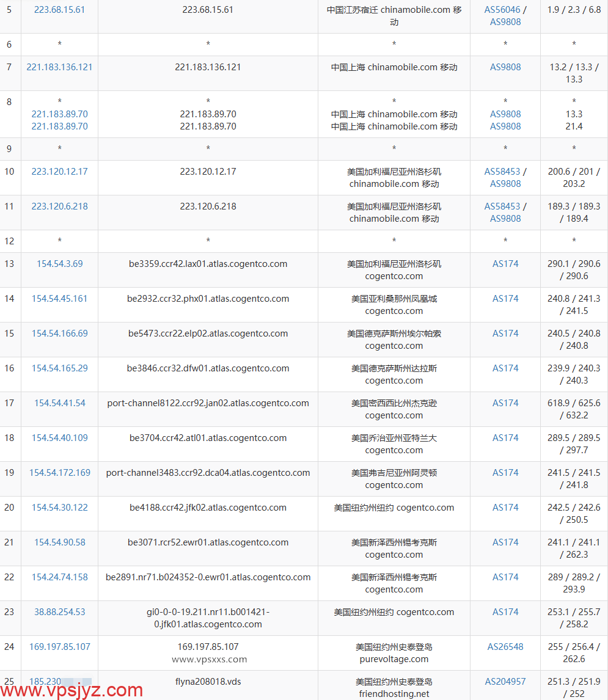The height and width of the screenshot is (700, 608).
Task: Select hostname be2891.nr71.b024352-0.ewr01.atlas.cogentco.com
Action: coord(208,577)
